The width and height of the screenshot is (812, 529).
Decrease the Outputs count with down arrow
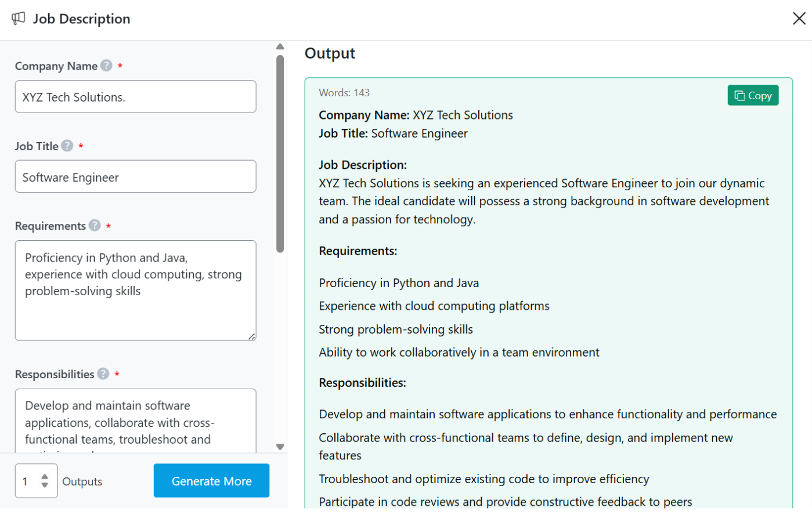click(45, 485)
